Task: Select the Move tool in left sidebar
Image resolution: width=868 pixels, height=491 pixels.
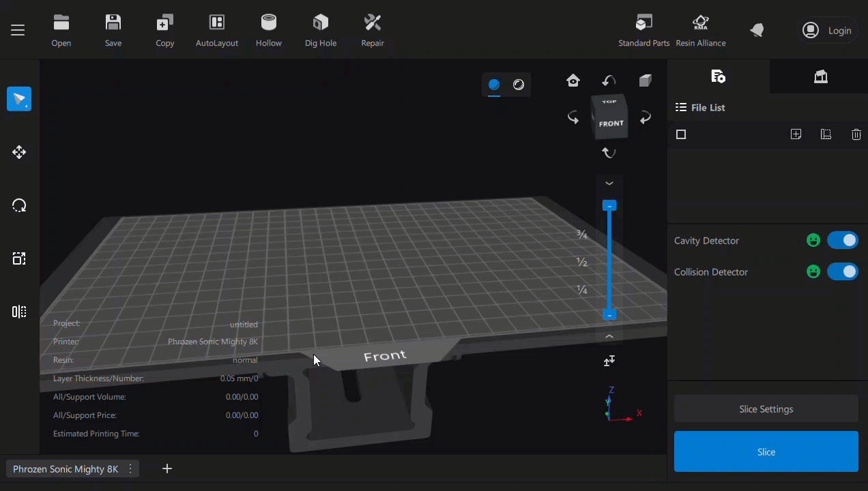Action: click(x=19, y=152)
